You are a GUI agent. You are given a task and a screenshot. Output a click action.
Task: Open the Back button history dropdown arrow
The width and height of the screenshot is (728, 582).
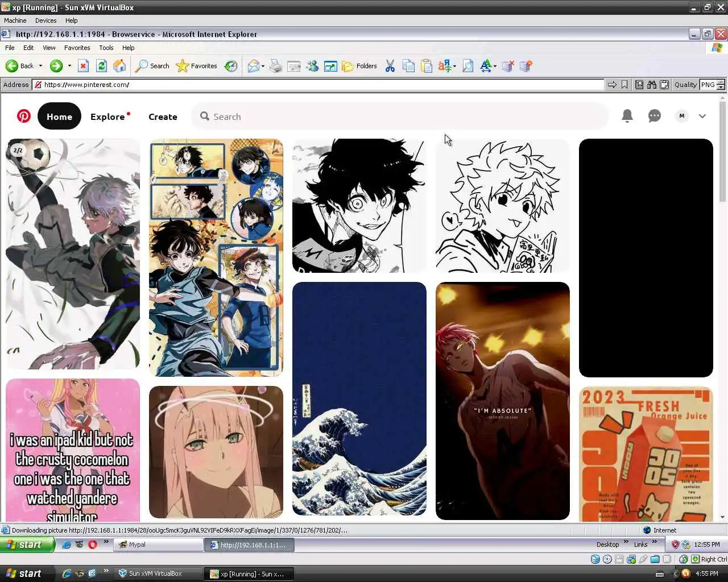40,66
